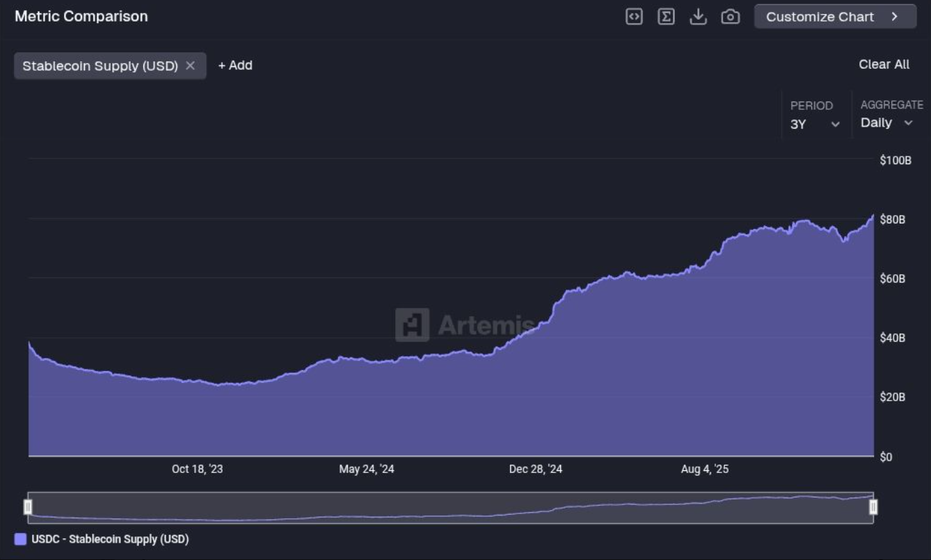This screenshot has height=560, width=931.
Task: Click the middle of the range navigator
Action: (x=450, y=507)
